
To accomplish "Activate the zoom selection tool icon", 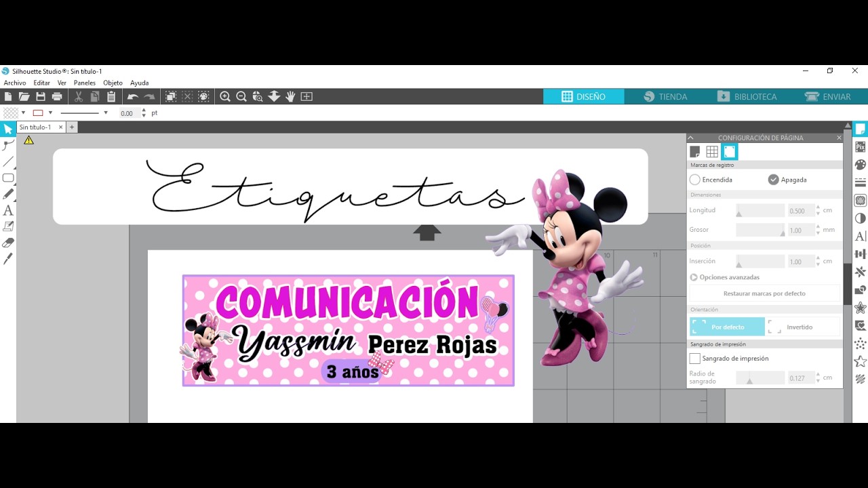I will pos(258,97).
